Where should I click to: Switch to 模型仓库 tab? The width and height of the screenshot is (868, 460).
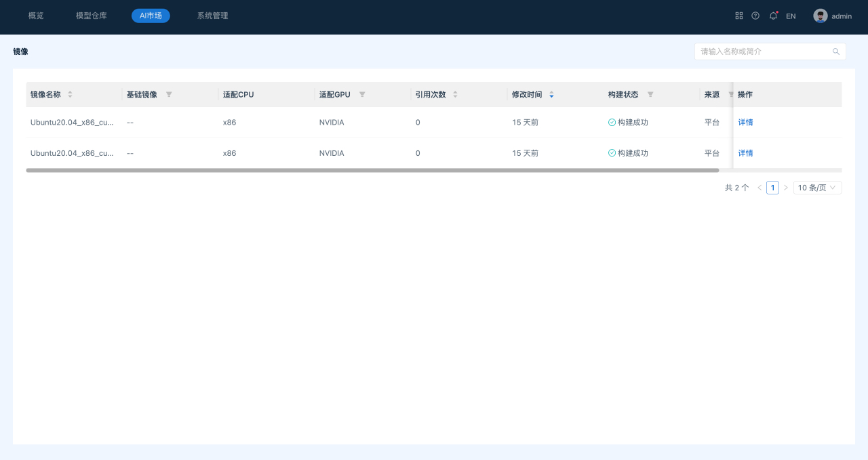[92, 16]
